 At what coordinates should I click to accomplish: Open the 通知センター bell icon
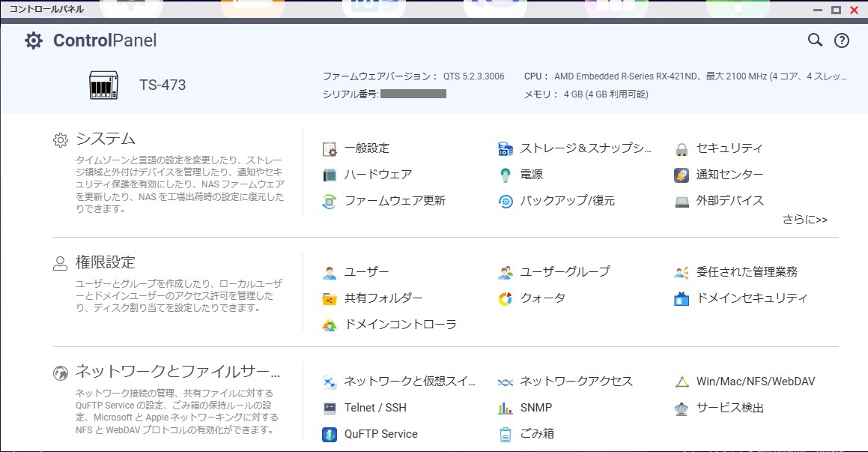682,175
